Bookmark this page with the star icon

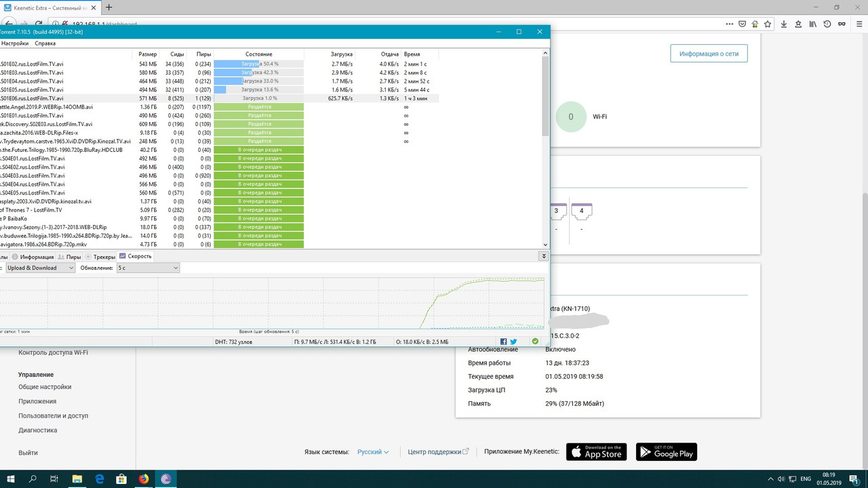pos(767,24)
